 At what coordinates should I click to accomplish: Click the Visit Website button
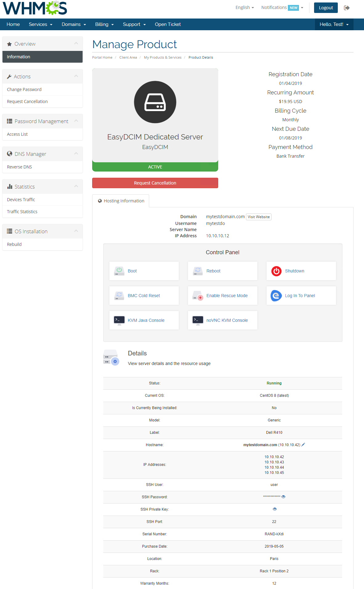point(259,217)
